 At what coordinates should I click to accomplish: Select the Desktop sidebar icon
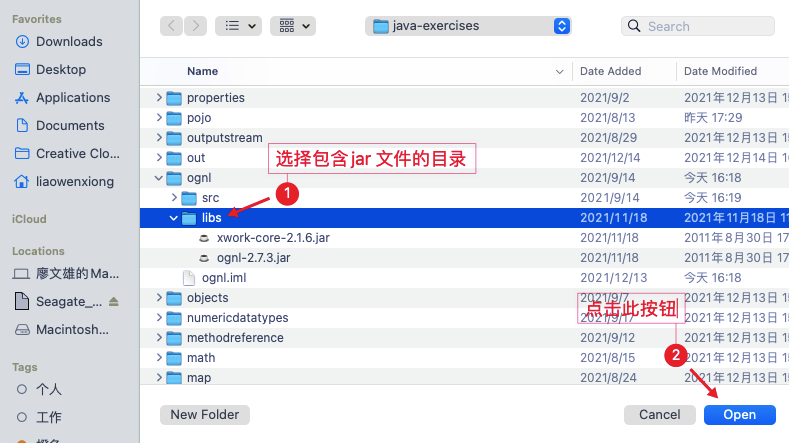tap(22, 69)
